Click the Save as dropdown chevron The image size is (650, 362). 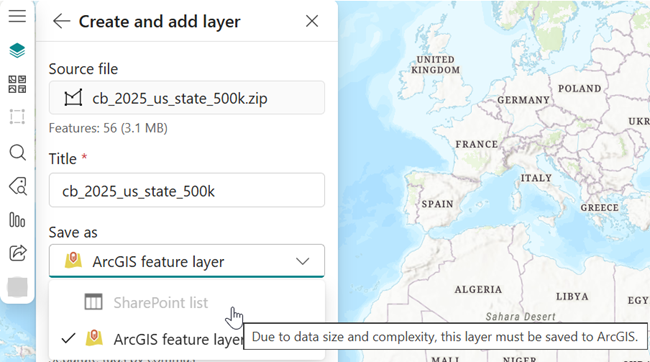pos(303,261)
